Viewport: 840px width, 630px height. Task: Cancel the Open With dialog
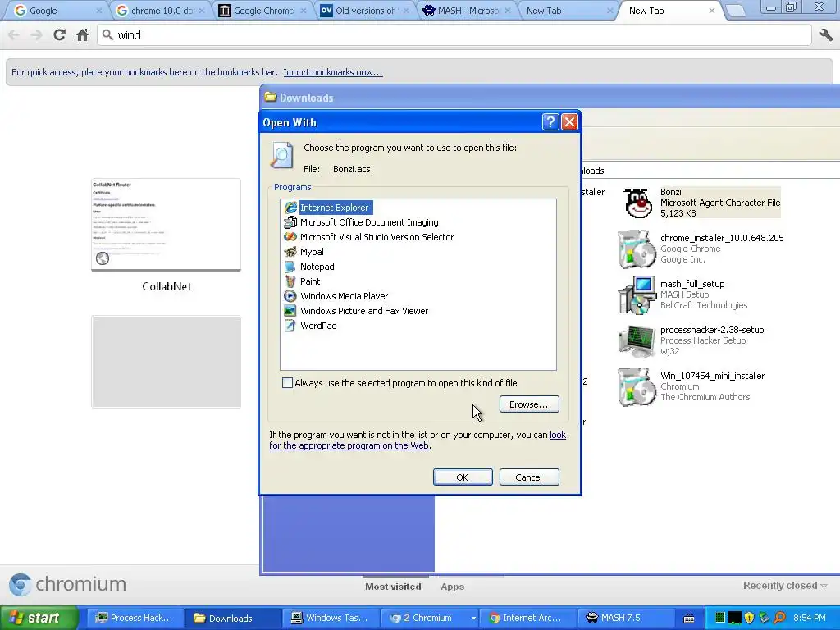(x=529, y=477)
